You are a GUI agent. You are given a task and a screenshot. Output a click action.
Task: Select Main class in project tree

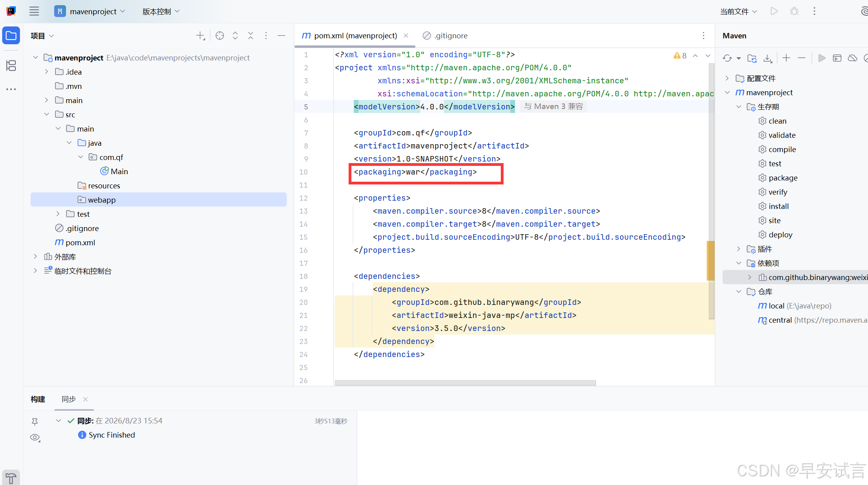pos(114,171)
